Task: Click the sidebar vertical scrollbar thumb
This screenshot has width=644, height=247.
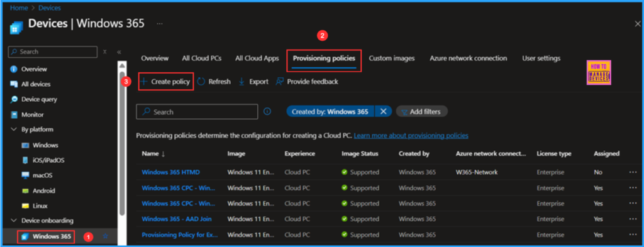Action: click(121, 143)
